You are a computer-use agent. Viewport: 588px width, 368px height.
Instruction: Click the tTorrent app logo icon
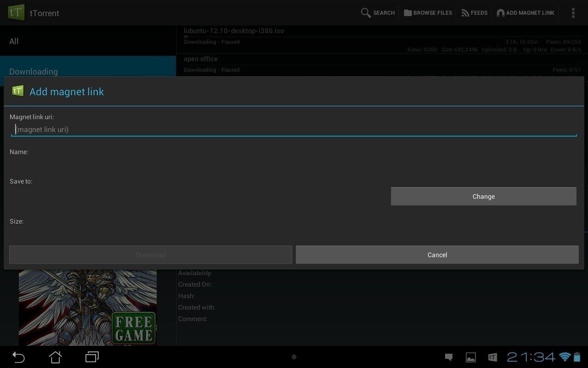(x=16, y=12)
